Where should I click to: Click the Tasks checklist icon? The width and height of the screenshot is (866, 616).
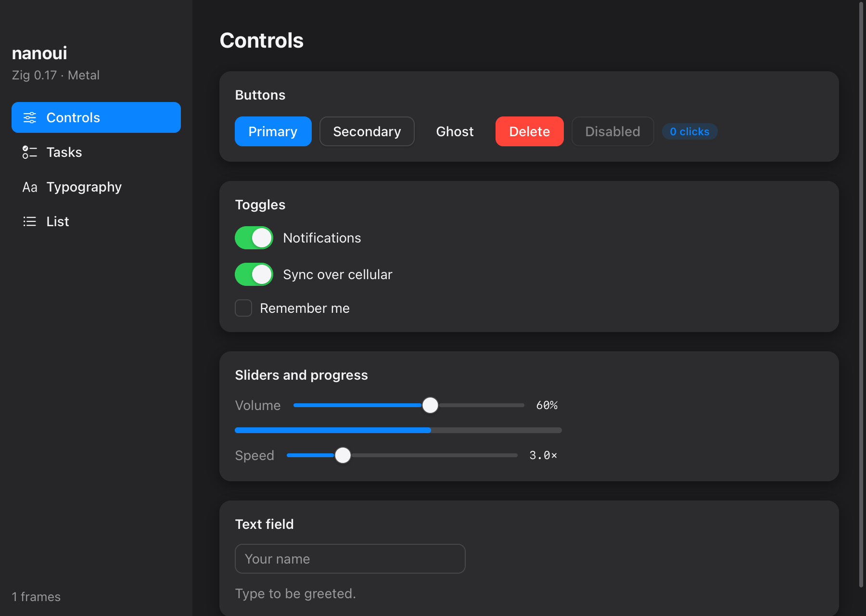click(30, 152)
